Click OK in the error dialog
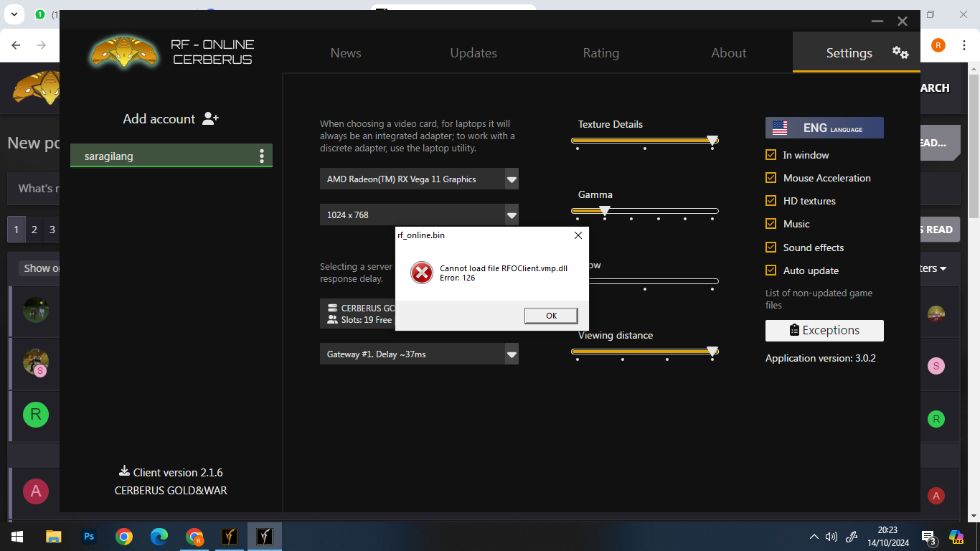 [551, 316]
